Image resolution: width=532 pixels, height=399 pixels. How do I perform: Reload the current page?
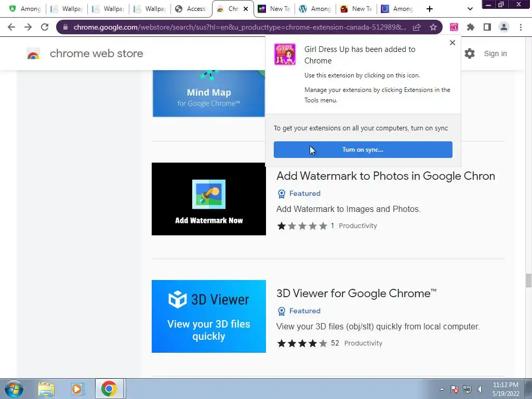(x=45, y=27)
